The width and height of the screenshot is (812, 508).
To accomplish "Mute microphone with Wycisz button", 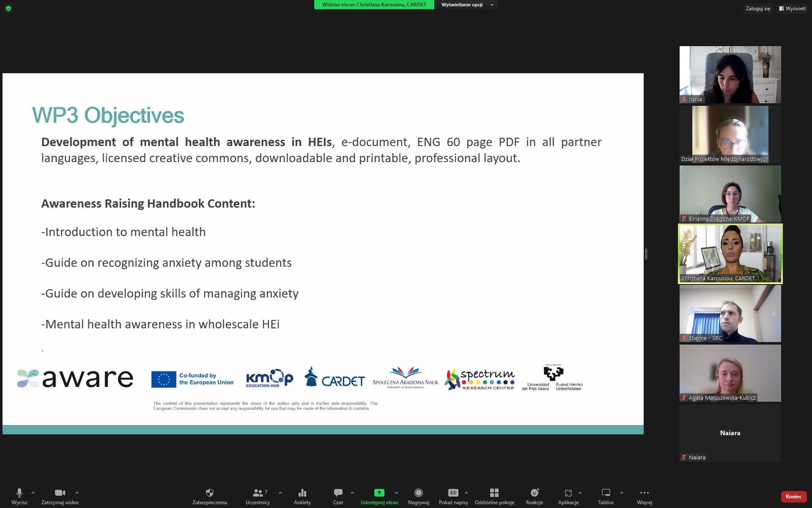I will (19, 496).
